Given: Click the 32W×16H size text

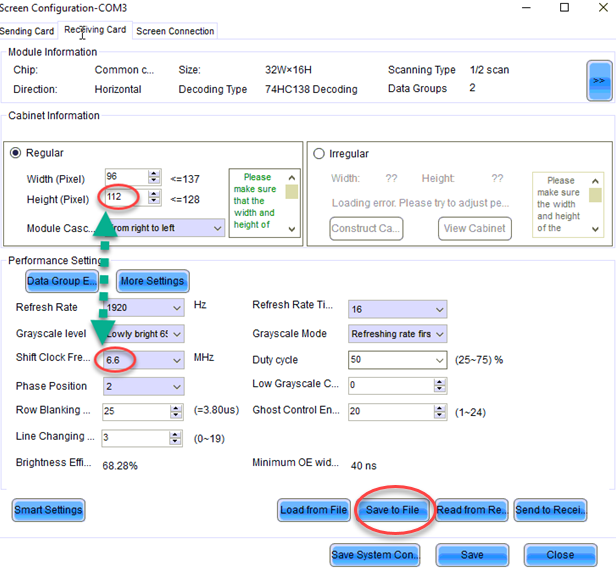Looking at the screenshot, I should click(288, 70).
